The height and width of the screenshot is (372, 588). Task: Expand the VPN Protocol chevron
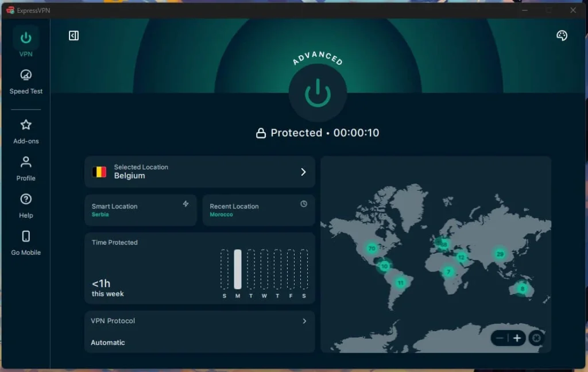(x=304, y=321)
